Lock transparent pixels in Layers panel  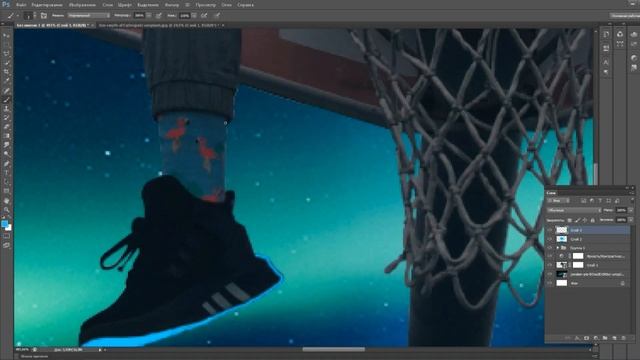[570, 220]
